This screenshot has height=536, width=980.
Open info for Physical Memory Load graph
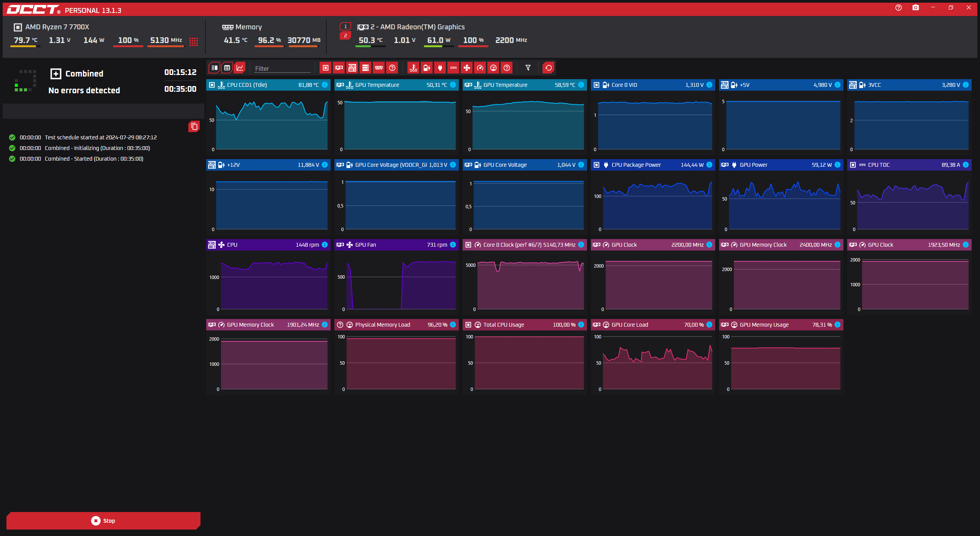[x=453, y=325]
